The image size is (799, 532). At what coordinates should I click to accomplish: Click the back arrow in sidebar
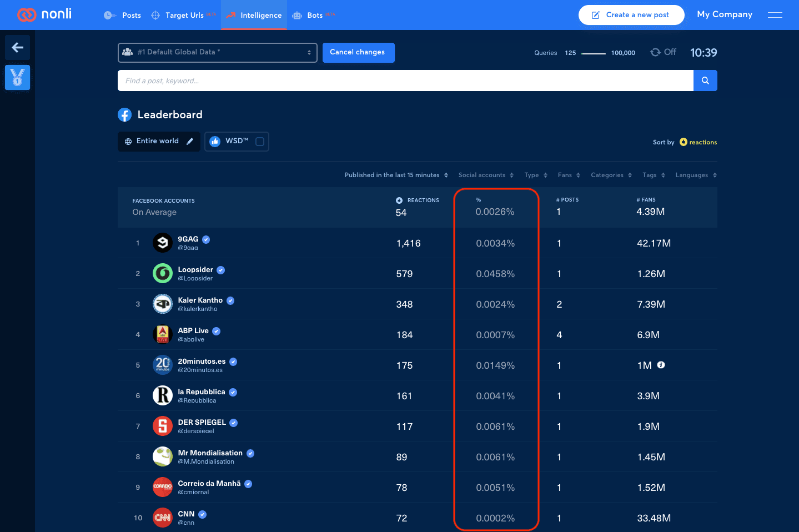(17, 48)
